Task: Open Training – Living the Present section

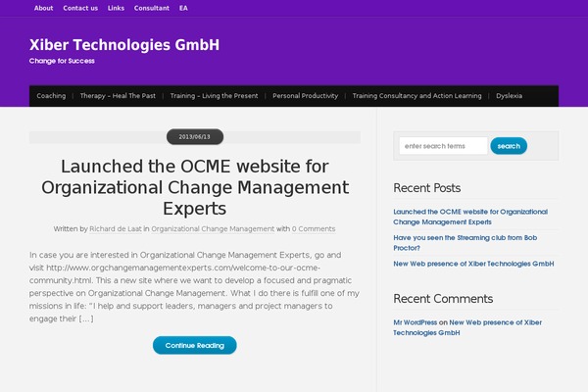Action: pos(214,96)
